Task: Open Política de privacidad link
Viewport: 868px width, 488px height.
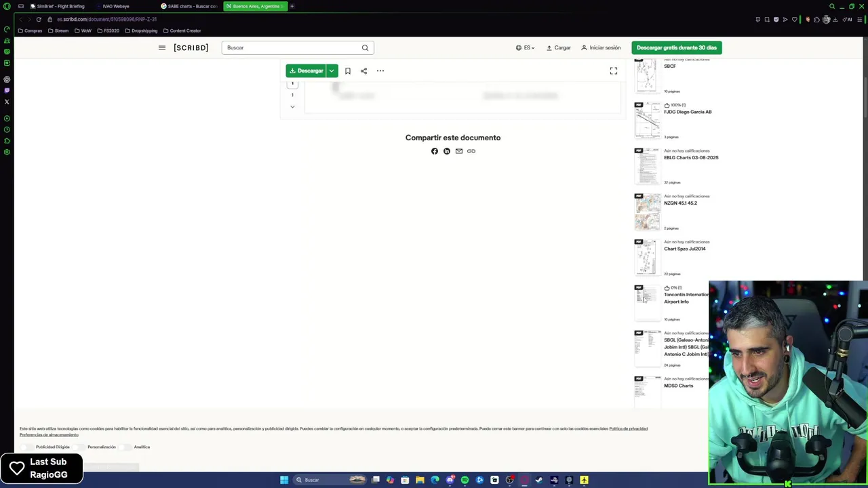Action: click(x=628, y=428)
